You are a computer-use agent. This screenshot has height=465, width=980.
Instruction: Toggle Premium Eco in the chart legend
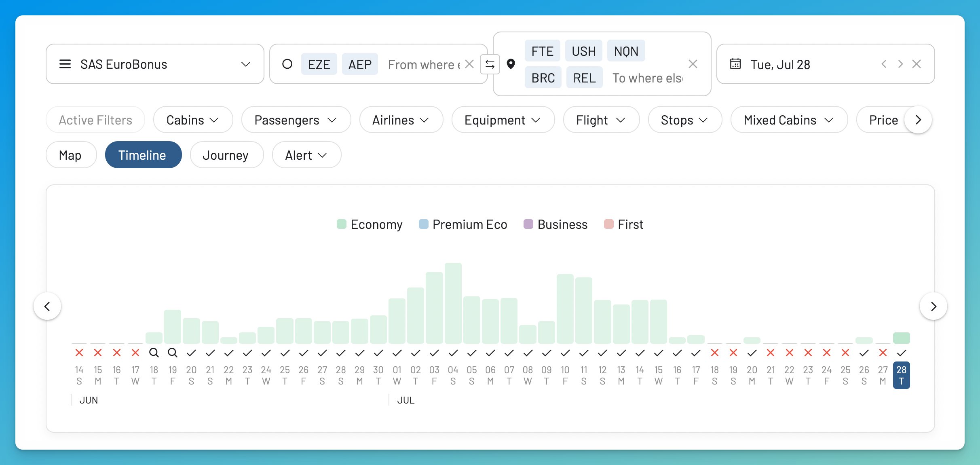(x=463, y=224)
